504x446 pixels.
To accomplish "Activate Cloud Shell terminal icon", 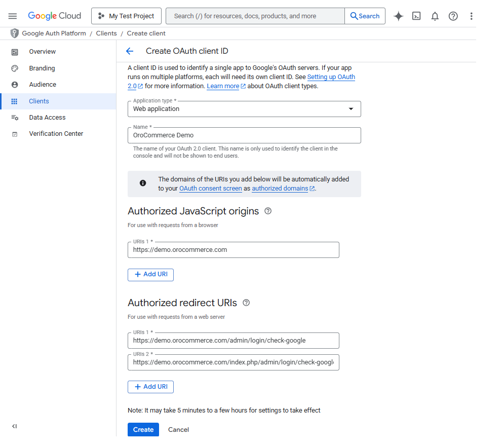I will [416, 16].
